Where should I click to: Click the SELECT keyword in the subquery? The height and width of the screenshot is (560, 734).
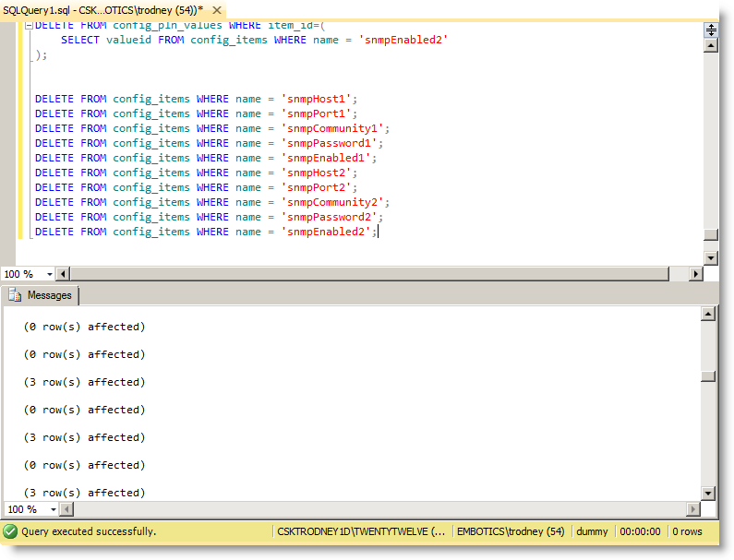(80, 40)
